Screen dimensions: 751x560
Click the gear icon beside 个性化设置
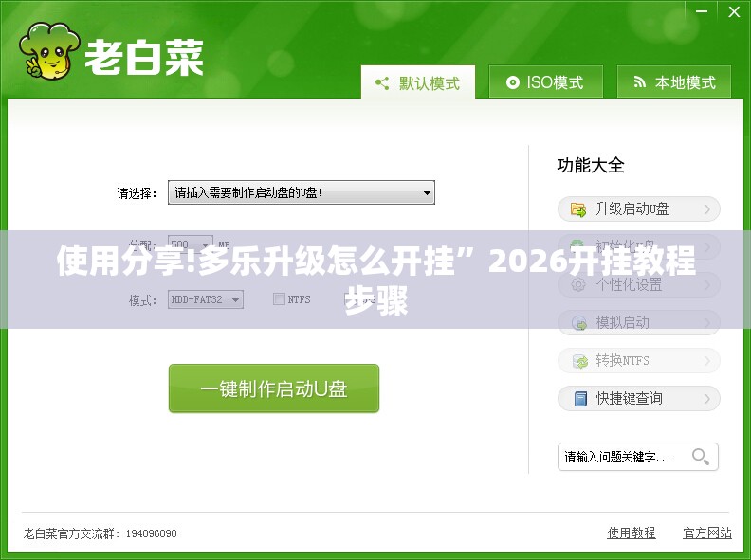click(578, 285)
